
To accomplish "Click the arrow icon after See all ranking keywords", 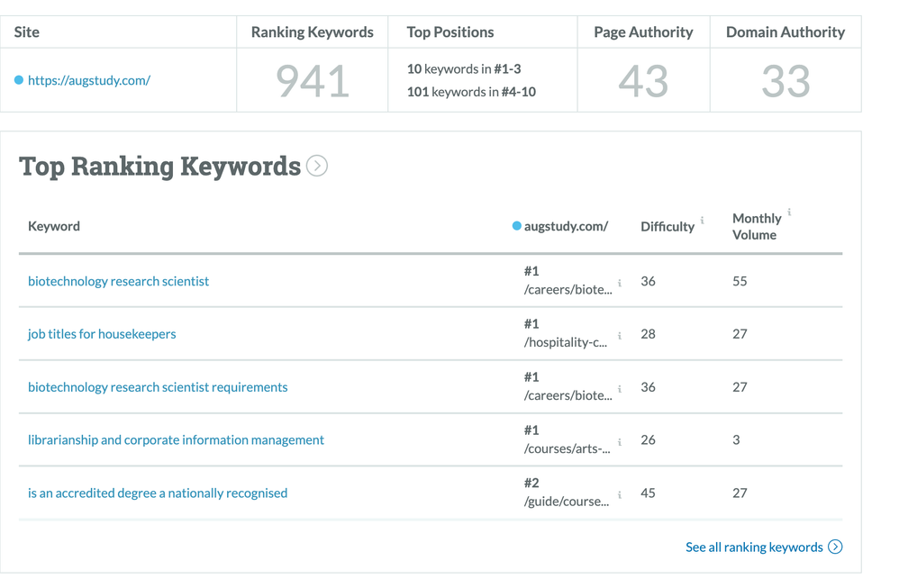I will click(x=835, y=547).
